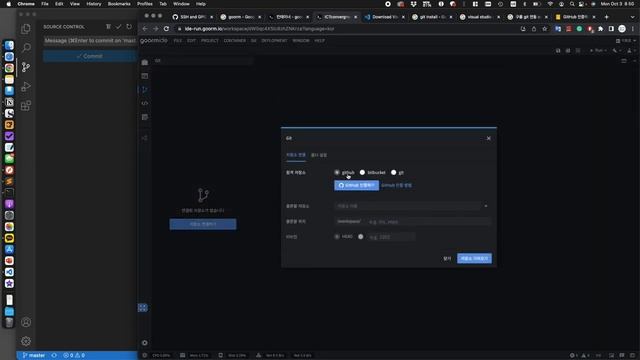Click the Source Control checkmark commit icon
This screenshot has height=360, width=640.
tap(118, 27)
